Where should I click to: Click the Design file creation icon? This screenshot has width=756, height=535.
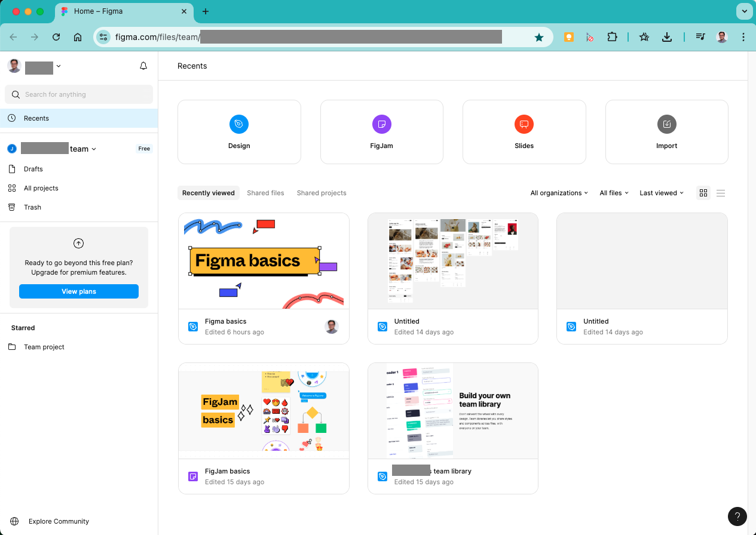tap(239, 124)
